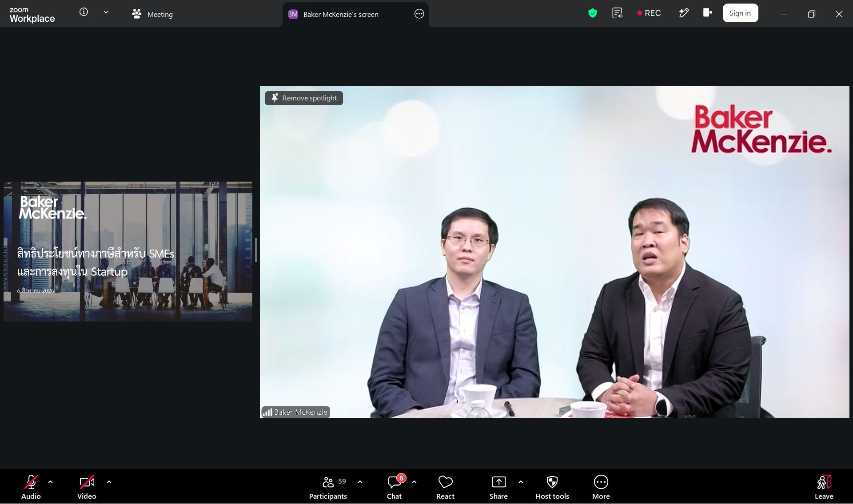Minimize the Zoom window

[x=784, y=14]
